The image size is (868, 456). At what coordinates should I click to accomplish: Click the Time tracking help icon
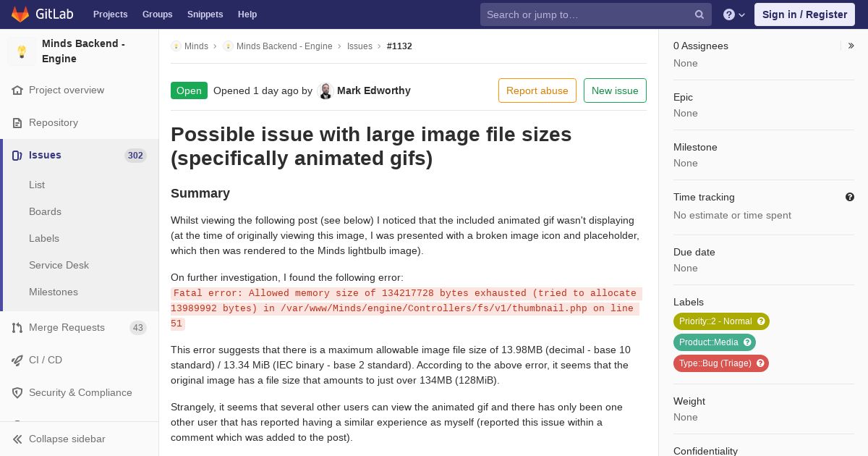pos(850,197)
